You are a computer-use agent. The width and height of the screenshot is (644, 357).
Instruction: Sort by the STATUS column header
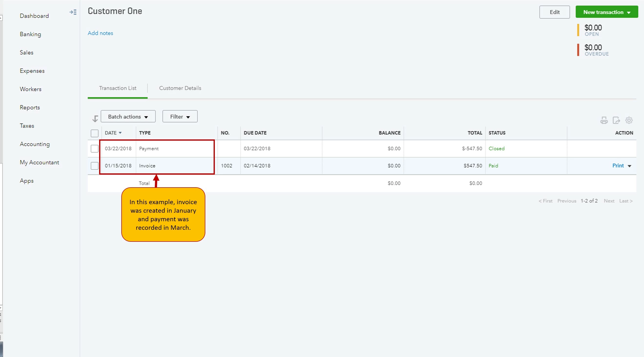[497, 133]
